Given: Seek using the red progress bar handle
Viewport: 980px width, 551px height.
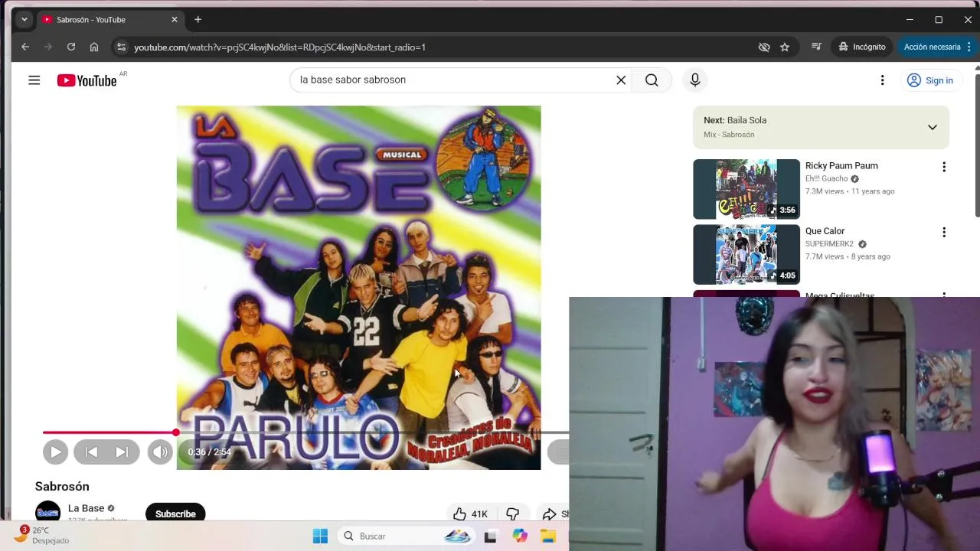Looking at the screenshot, I should tap(175, 432).
